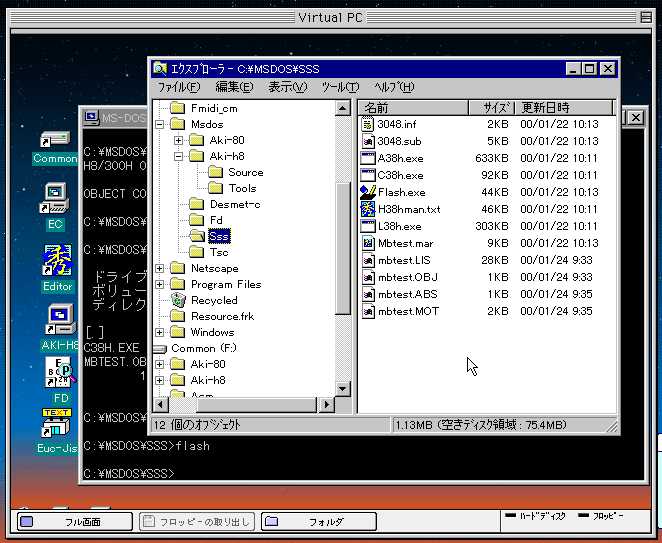Click the Virtual PC title bar collapse box
The width and height of the screenshot is (662, 543).
coord(646,17)
